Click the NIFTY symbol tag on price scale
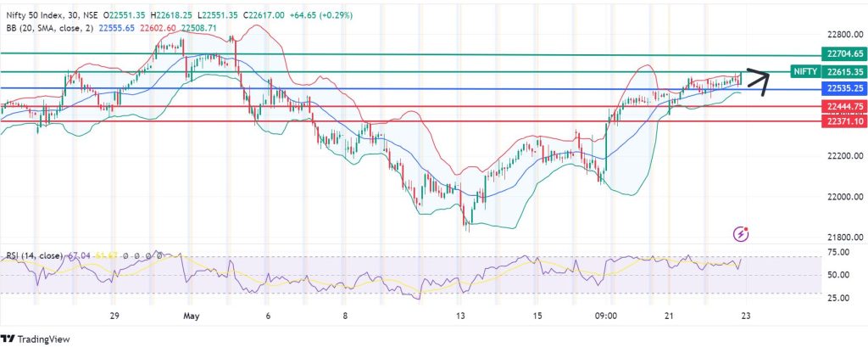 [804, 71]
